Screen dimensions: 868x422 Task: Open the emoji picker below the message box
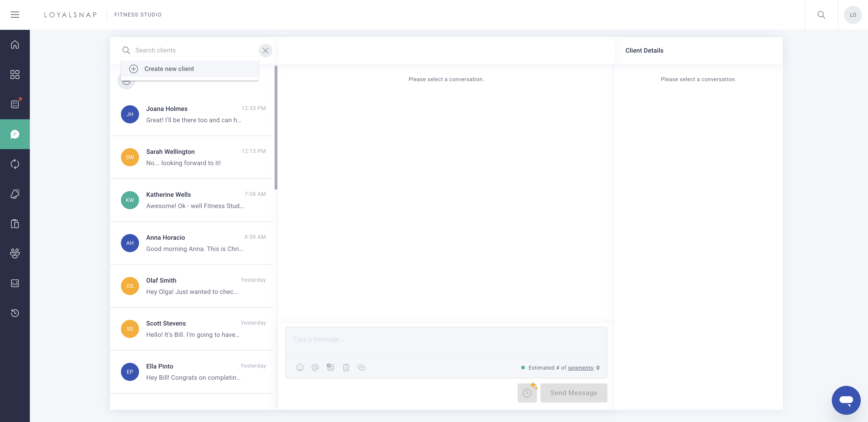click(300, 367)
